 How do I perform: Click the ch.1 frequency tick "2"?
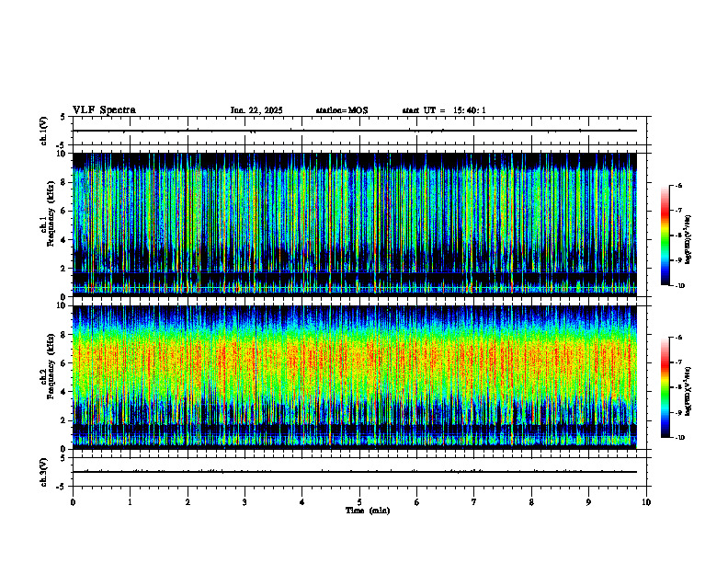[x=64, y=269]
